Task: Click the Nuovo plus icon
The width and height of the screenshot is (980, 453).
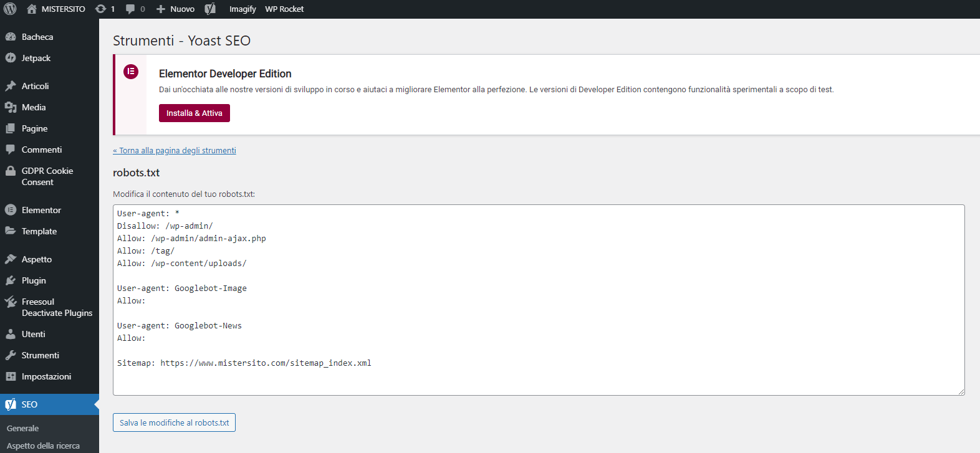Action: (x=160, y=9)
